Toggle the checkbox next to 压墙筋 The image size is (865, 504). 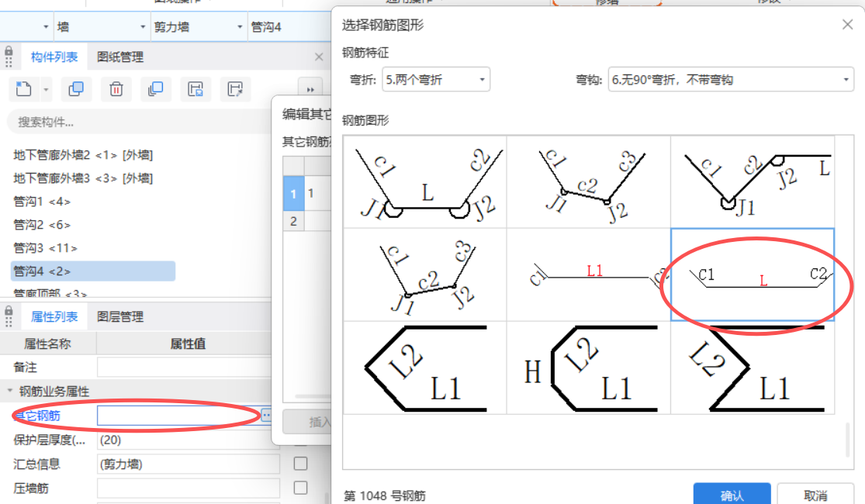coord(300,488)
